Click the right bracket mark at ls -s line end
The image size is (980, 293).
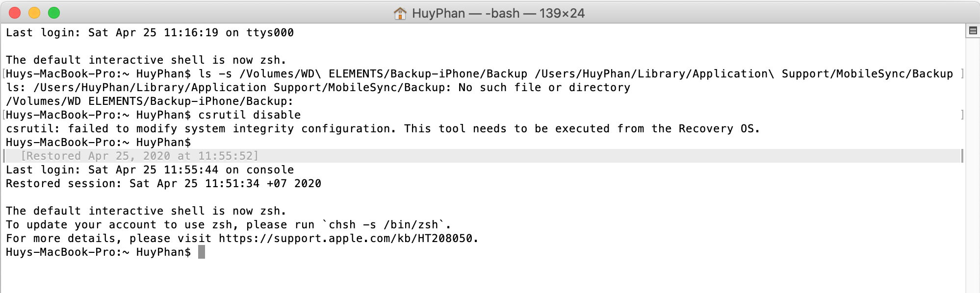(x=962, y=73)
